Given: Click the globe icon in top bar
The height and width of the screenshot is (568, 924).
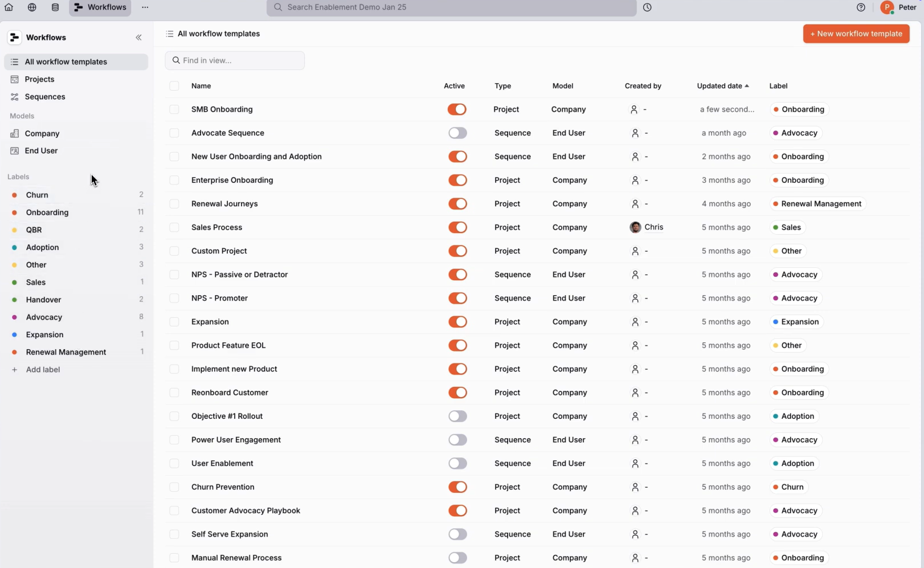Looking at the screenshot, I should click(32, 7).
